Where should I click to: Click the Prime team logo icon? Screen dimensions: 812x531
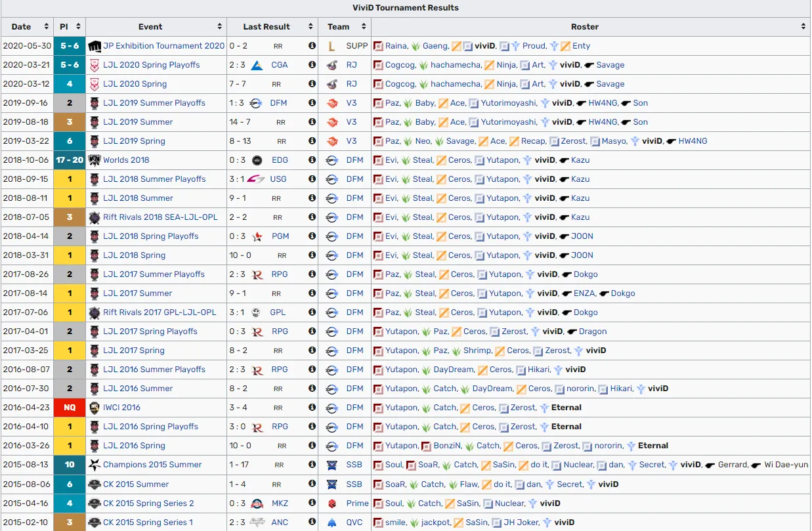(332, 503)
